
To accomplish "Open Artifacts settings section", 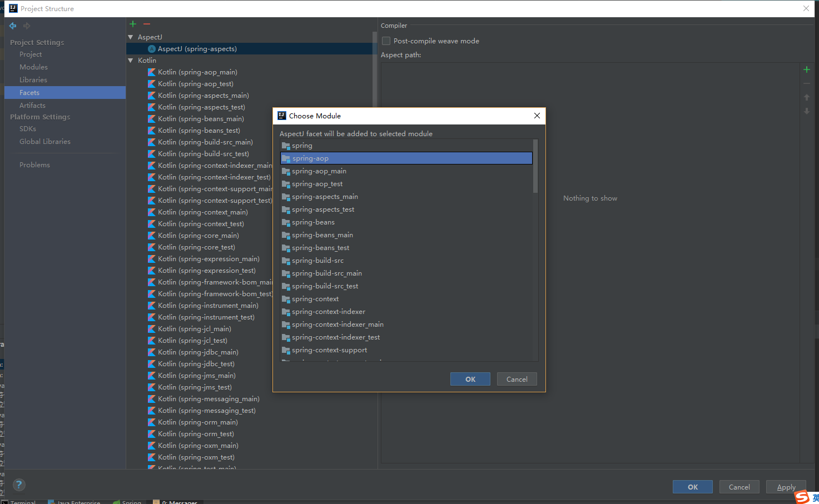I will (32, 106).
